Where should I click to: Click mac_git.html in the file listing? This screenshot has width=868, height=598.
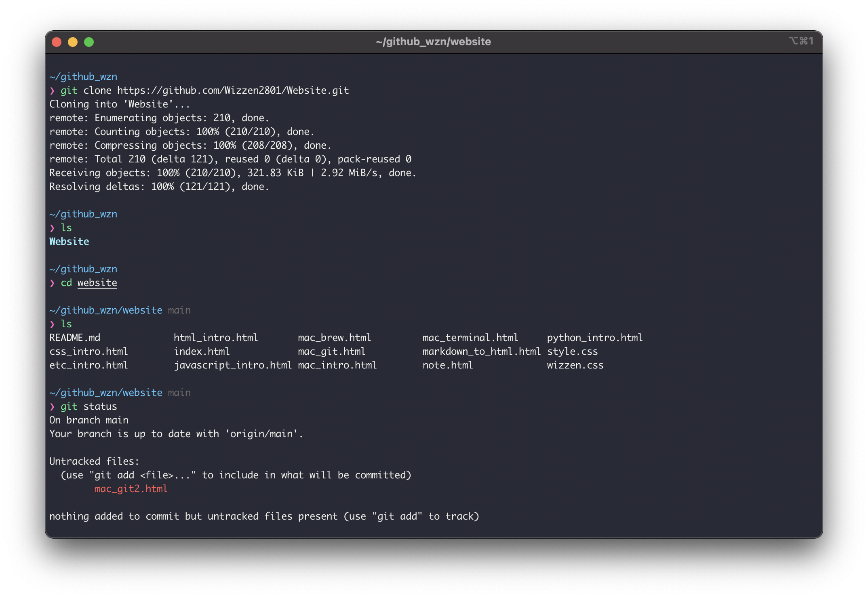click(x=332, y=352)
